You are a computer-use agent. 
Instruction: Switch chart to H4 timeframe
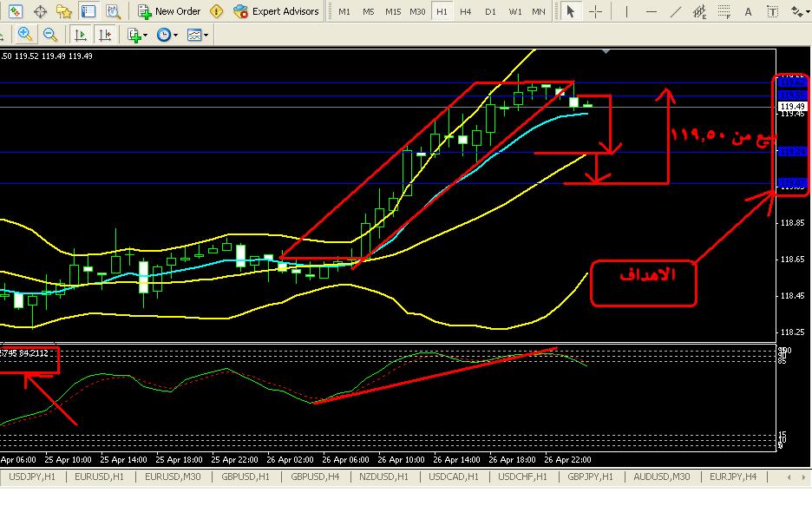466,11
